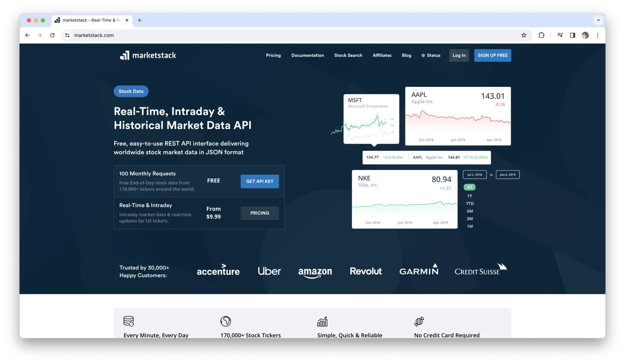Open the Chrome three-dot menu
Viewport: 625px width, 364px height.
[598, 35]
